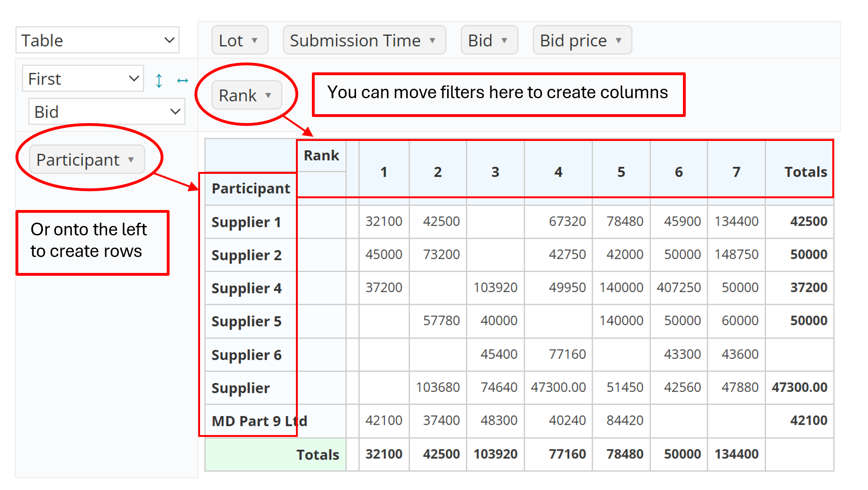Click cell value 407250 for Supplier 4
The height and width of the screenshot is (490, 868).
pos(678,288)
